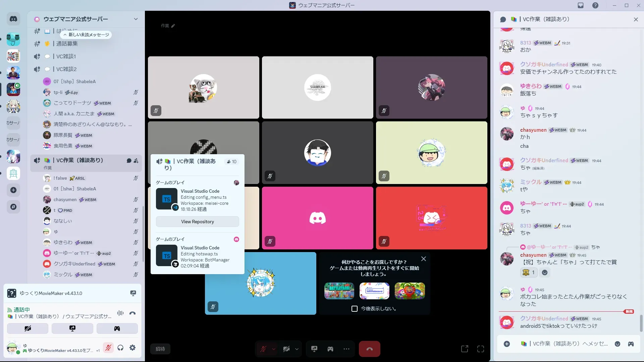Click the View Repository button
The image size is (644, 362).
click(197, 222)
